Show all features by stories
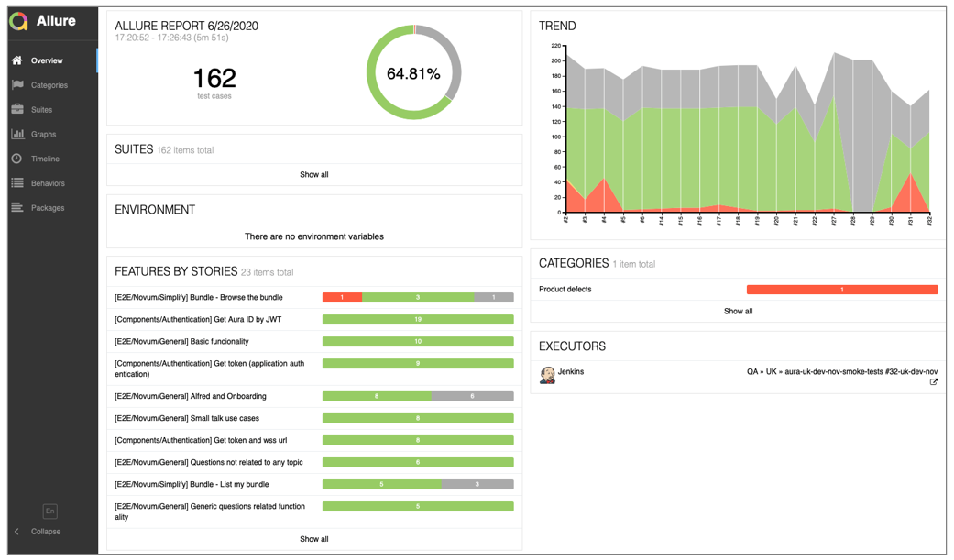This screenshot has width=954, height=560. pos(314,539)
